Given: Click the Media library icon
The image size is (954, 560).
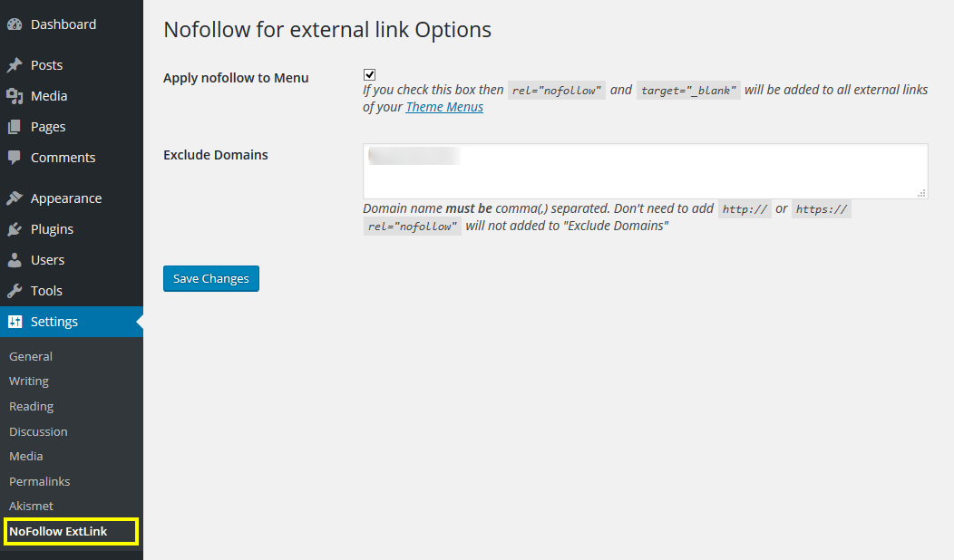Looking at the screenshot, I should [15, 96].
